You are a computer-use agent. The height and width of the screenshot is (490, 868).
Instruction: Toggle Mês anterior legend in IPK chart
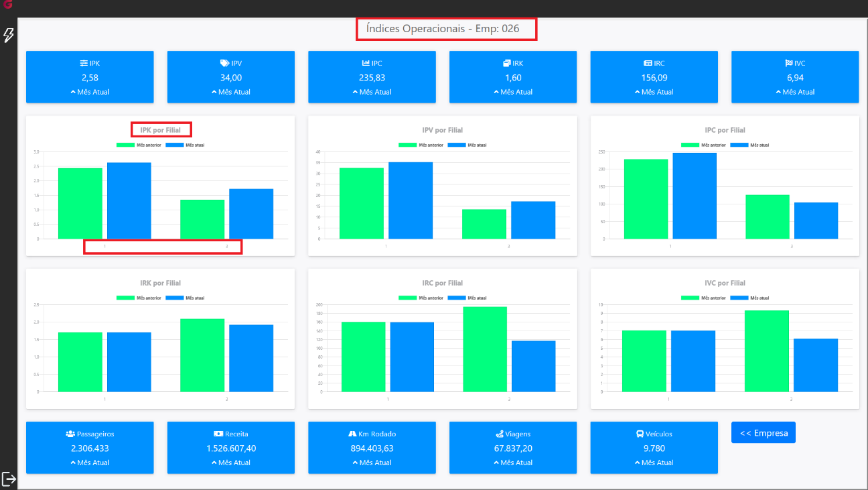(139, 145)
